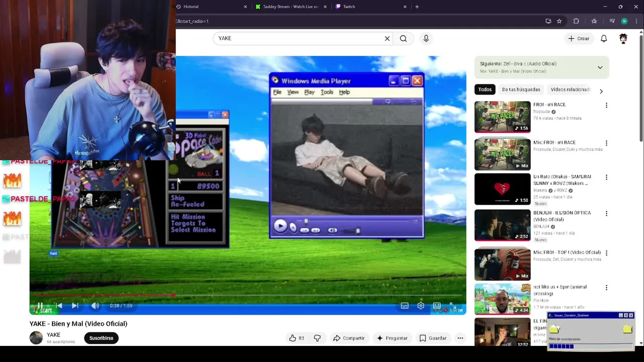The image size is (644, 362).
Task: Click the Crear button
Action: pyautogui.click(x=579, y=38)
